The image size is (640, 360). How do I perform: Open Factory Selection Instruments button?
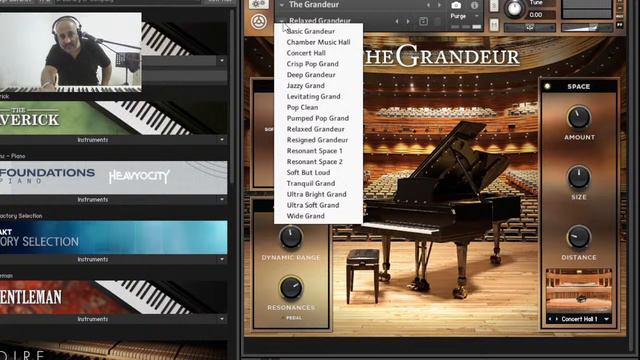[93, 259]
